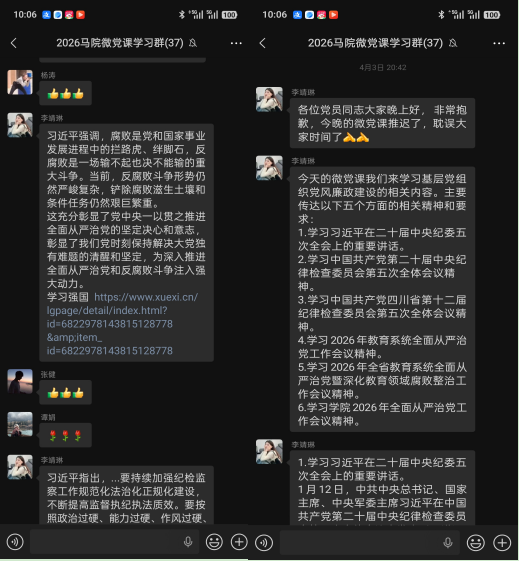
Task: Expand the plus attachments panel in right chat
Action: [502, 542]
